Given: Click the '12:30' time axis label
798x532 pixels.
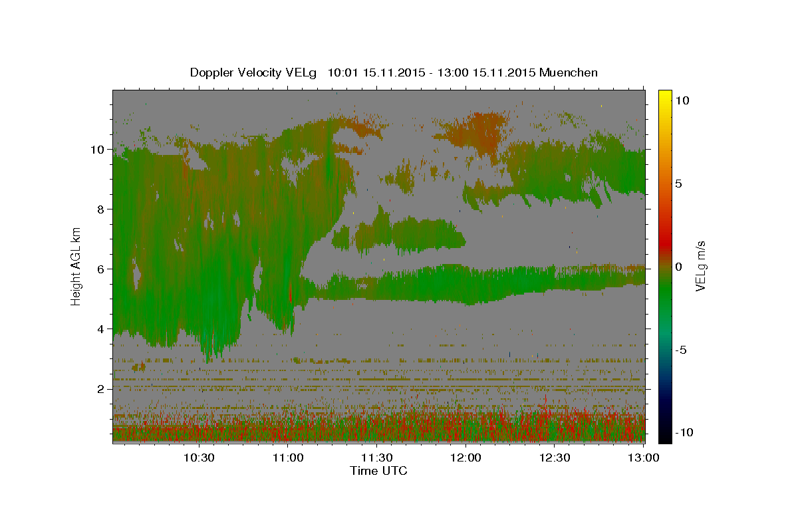Looking at the screenshot, I should click(555, 458).
